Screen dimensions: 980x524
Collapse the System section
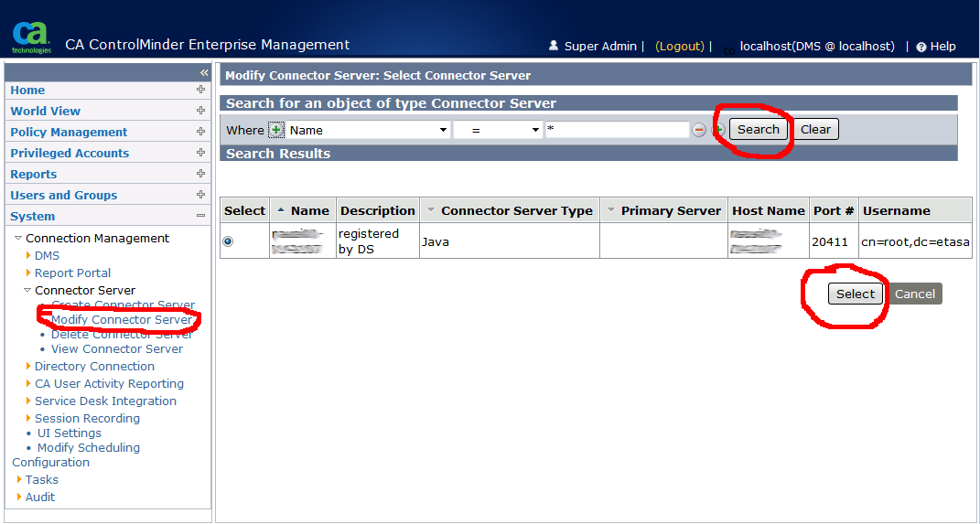(200, 216)
